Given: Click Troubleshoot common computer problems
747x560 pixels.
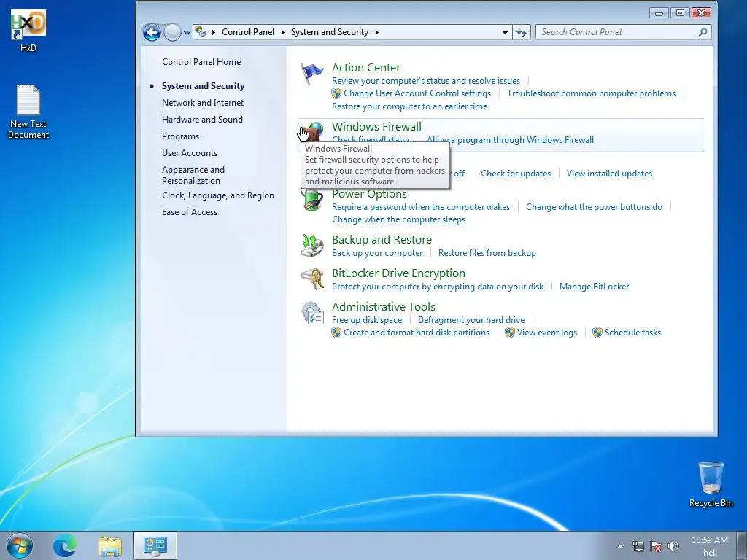Looking at the screenshot, I should point(591,93).
